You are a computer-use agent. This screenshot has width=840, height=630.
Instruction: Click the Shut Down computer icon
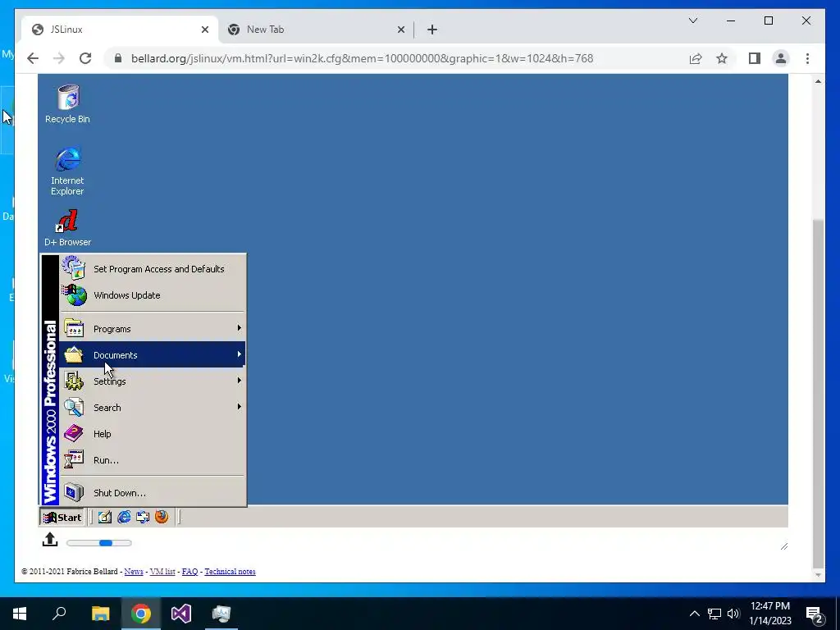point(74,492)
